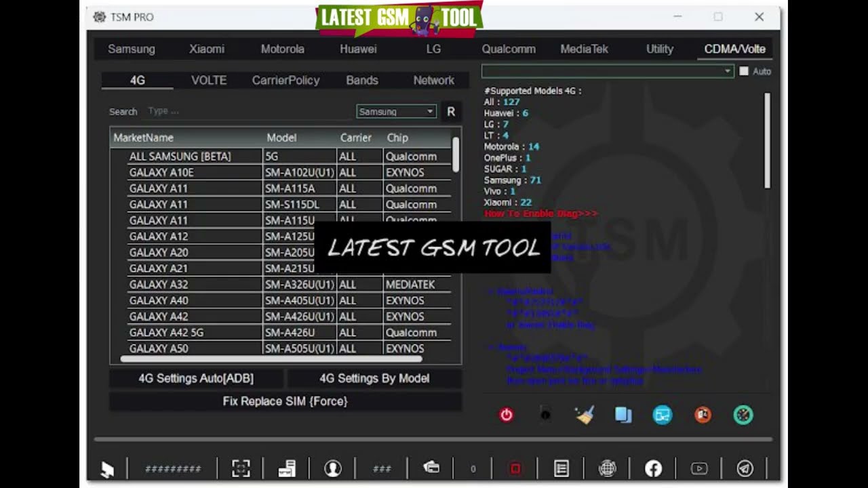Expand the port selection dropdown at top right

click(726, 71)
